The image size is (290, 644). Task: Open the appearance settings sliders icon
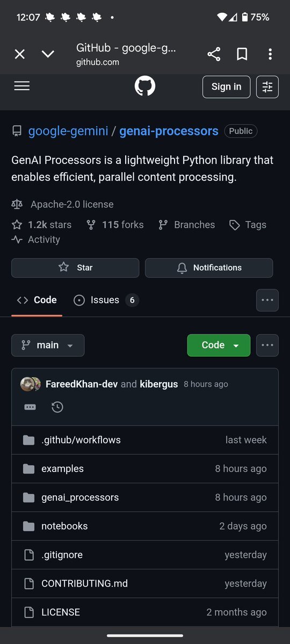267,86
